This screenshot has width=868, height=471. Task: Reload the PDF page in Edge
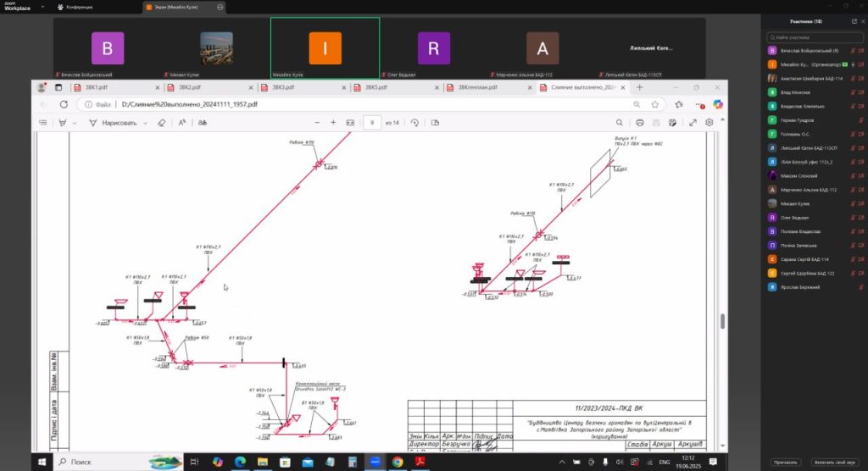click(x=64, y=104)
